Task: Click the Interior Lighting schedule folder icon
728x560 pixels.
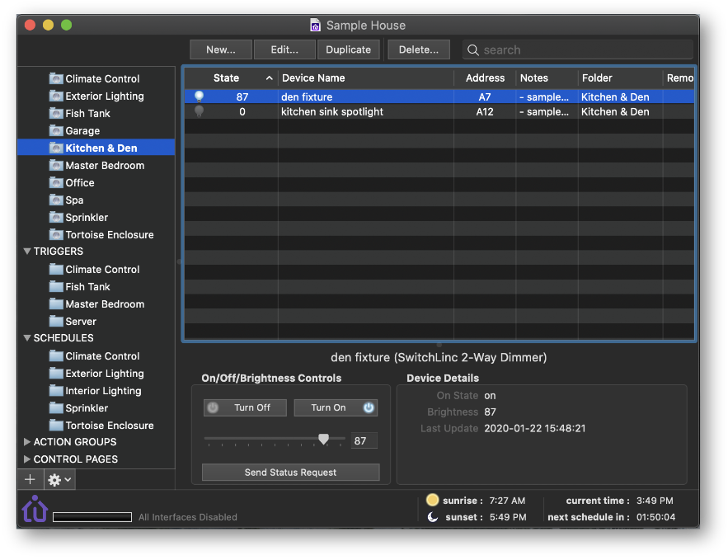Action: click(x=56, y=390)
